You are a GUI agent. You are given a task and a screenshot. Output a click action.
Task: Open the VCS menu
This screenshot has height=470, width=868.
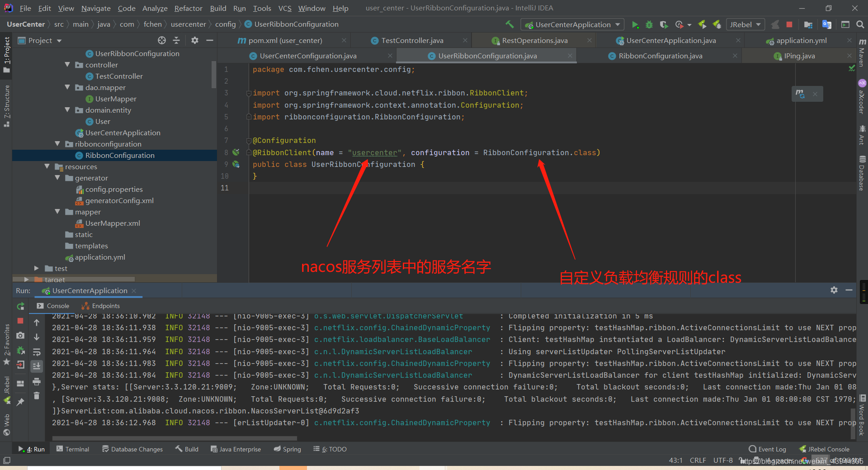[x=284, y=8]
